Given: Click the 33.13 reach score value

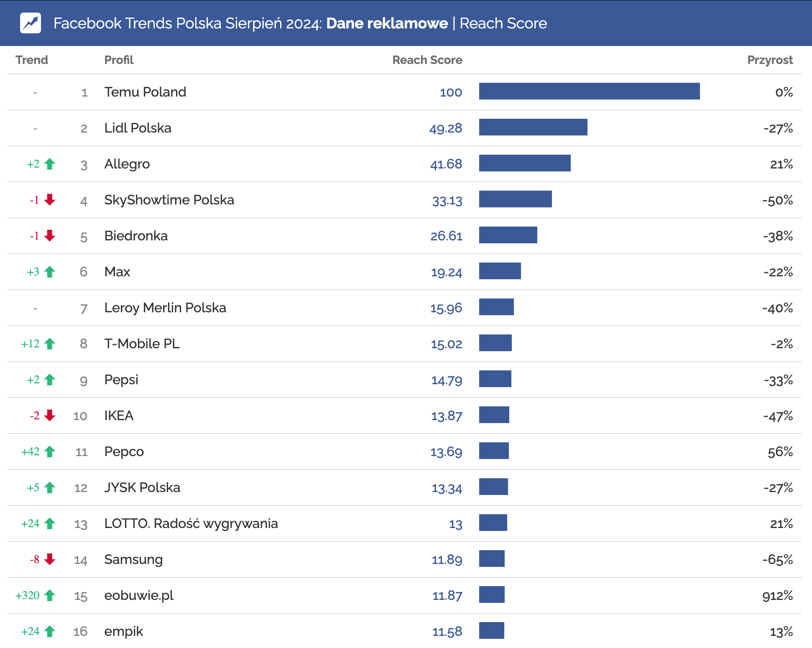Looking at the screenshot, I should [447, 201].
